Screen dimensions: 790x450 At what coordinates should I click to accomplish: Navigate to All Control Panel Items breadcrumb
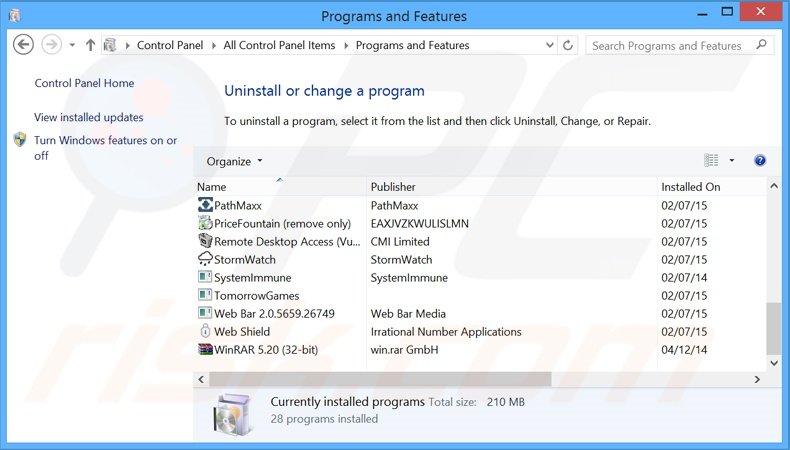coord(279,45)
